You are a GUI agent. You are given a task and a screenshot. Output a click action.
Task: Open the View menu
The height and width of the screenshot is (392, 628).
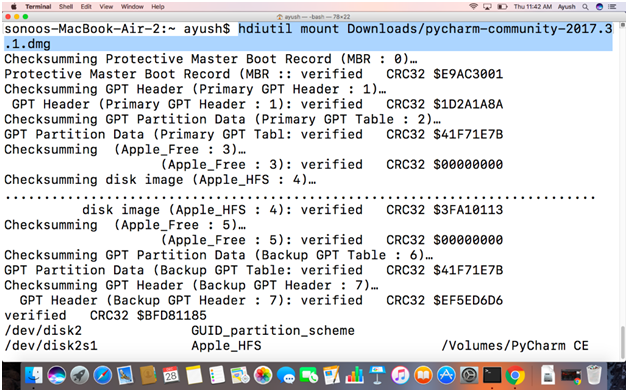coord(106,6)
